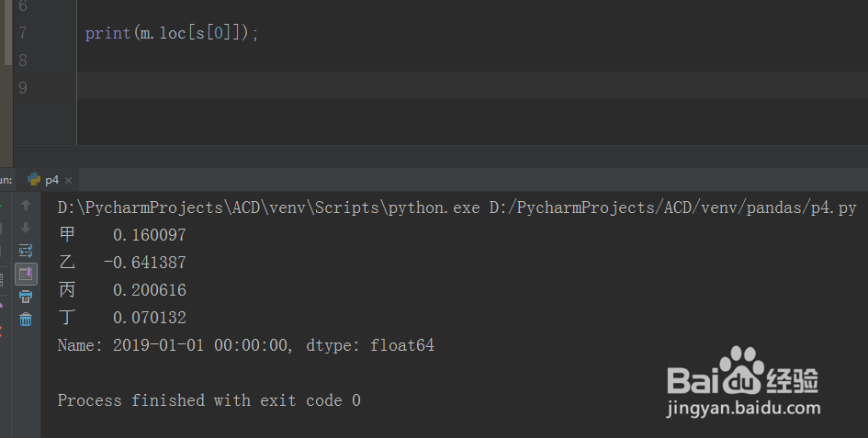
Task: Click the value 0.160097 in the output
Action: coord(149,236)
